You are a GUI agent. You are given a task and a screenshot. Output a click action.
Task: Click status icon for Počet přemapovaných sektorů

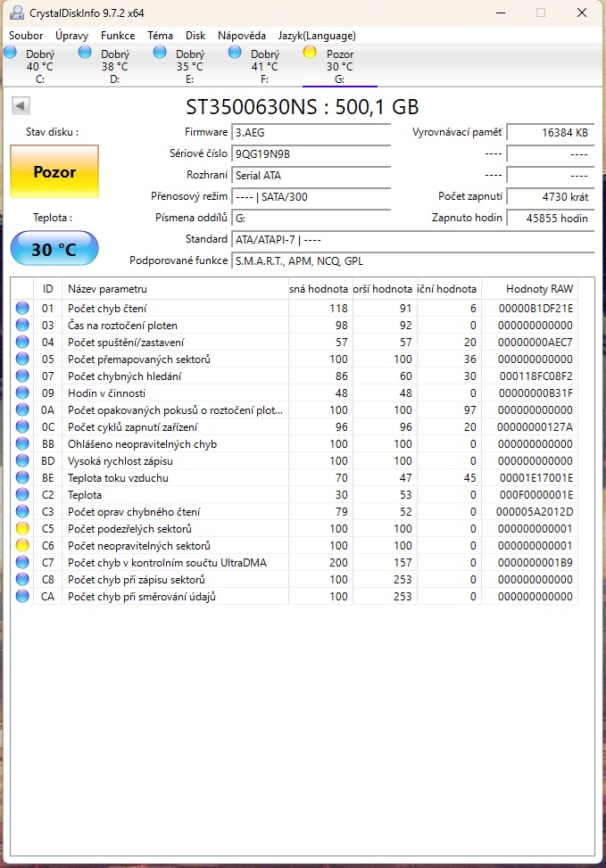(x=22, y=359)
